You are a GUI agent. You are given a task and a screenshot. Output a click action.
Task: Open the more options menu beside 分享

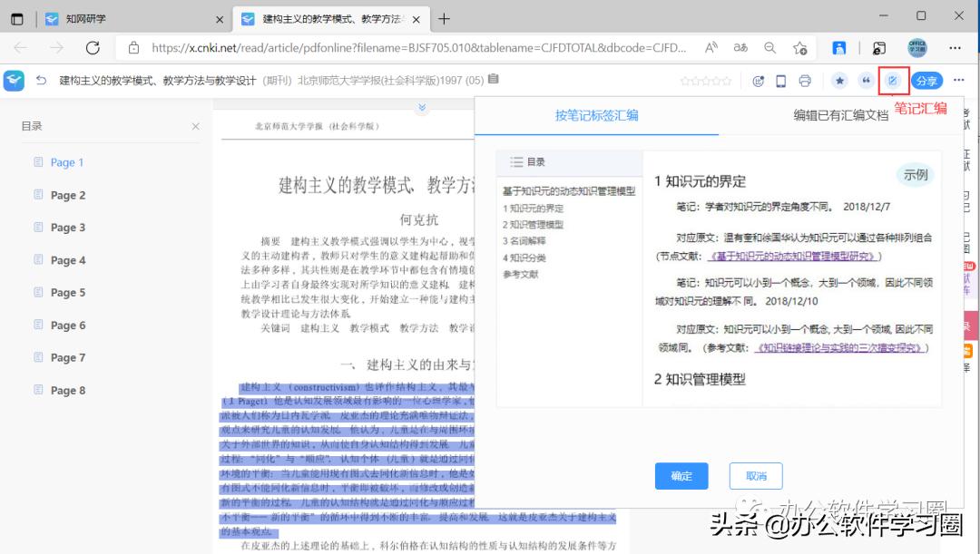pos(959,81)
